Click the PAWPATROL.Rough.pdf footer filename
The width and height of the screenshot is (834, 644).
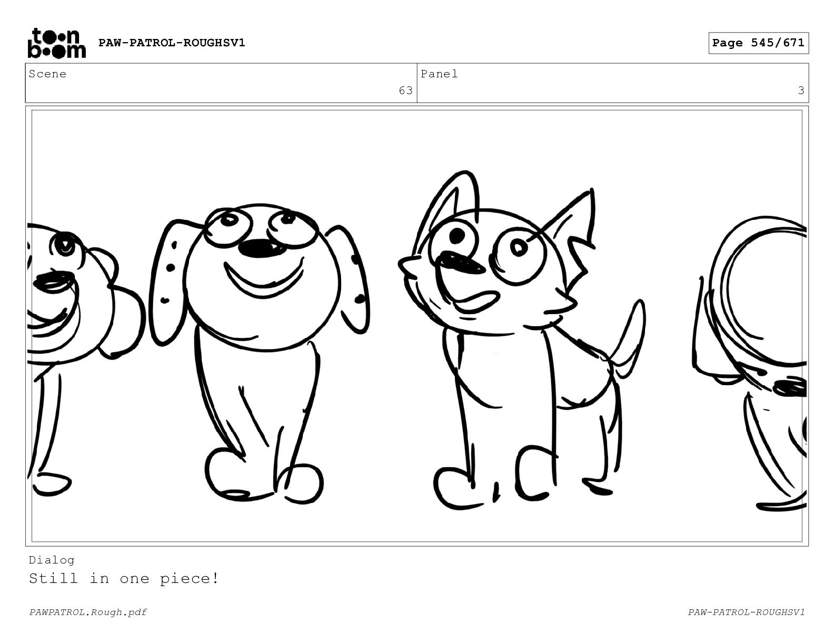[x=88, y=612]
